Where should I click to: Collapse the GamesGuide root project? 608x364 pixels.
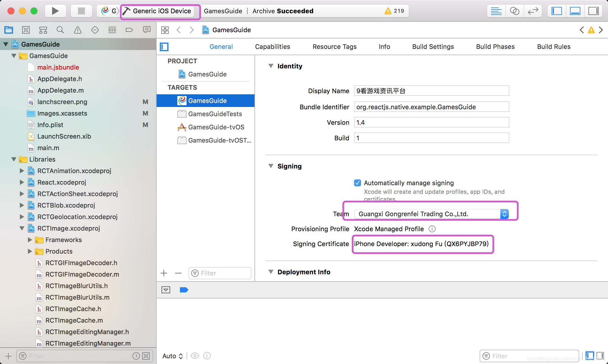coord(6,44)
